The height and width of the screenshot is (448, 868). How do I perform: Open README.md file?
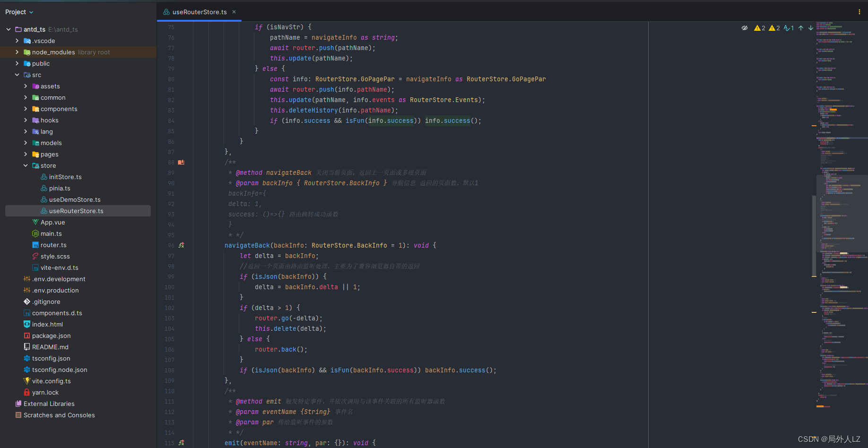click(50, 347)
